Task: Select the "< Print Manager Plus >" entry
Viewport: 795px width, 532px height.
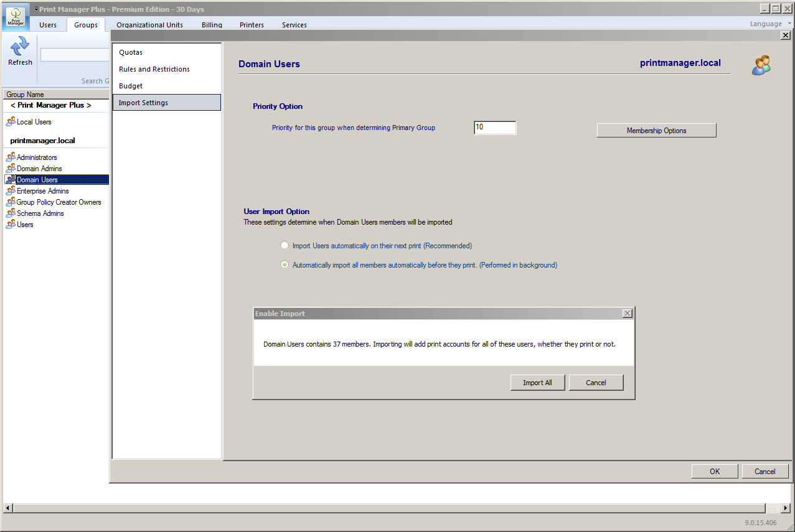Action: [51, 105]
